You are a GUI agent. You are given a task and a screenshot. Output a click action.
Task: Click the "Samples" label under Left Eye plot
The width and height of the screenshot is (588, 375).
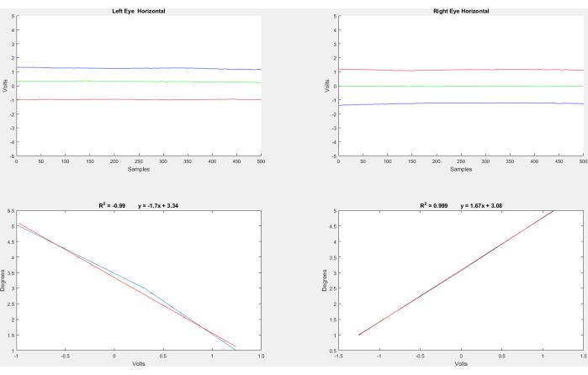click(x=138, y=169)
